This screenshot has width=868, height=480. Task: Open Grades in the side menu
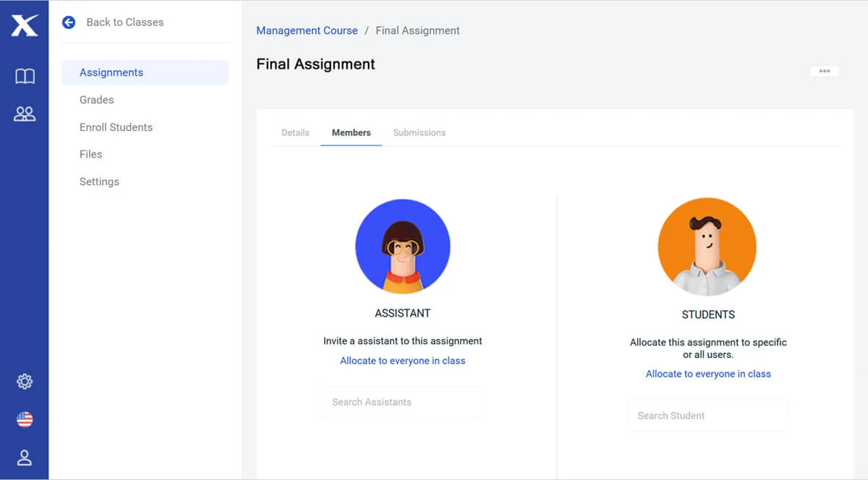click(x=97, y=100)
